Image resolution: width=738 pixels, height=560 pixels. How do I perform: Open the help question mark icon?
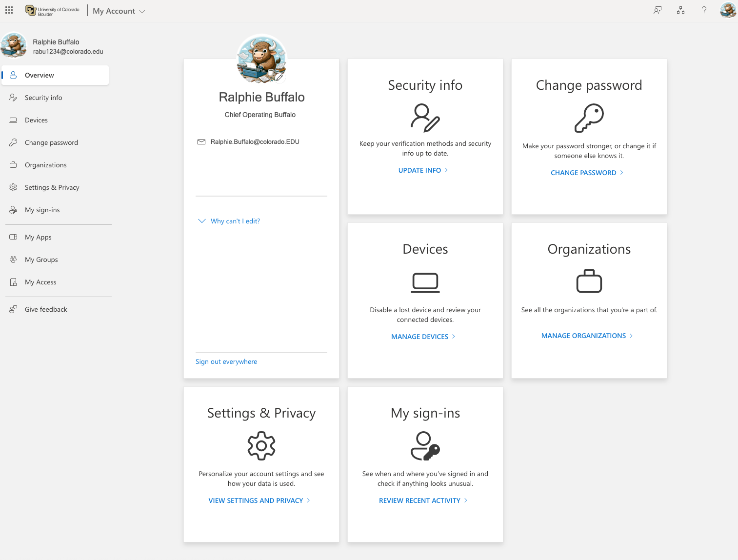[704, 10]
